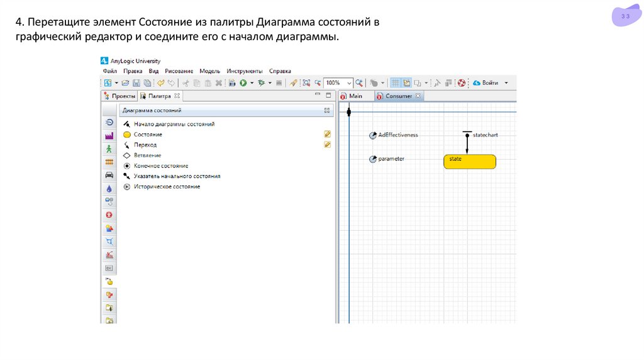Viewport: 644px width, 361px height.
Task: Click the help lifebuoy icon in toolbar
Action: click(x=461, y=83)
